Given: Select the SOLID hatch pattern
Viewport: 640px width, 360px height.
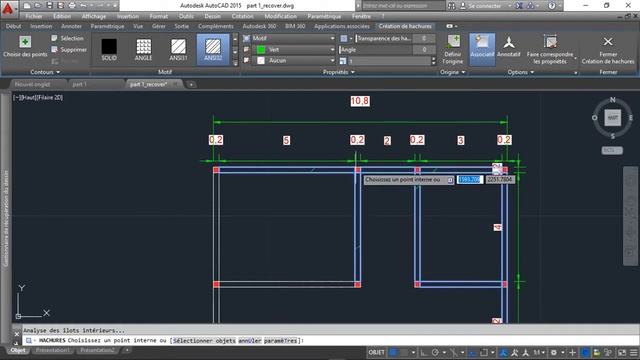Looking at the screenshot, I should click(x=109, y=49).
